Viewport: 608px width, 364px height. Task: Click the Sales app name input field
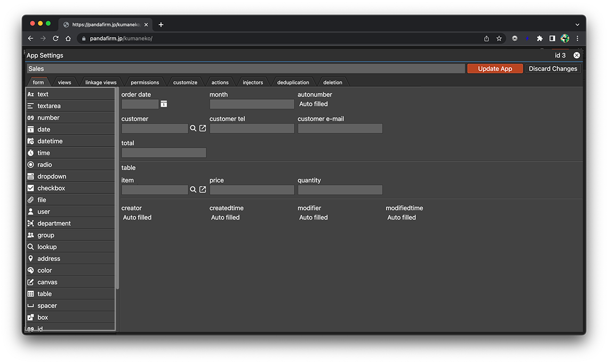pyautogui.click(x=245, y=69)
